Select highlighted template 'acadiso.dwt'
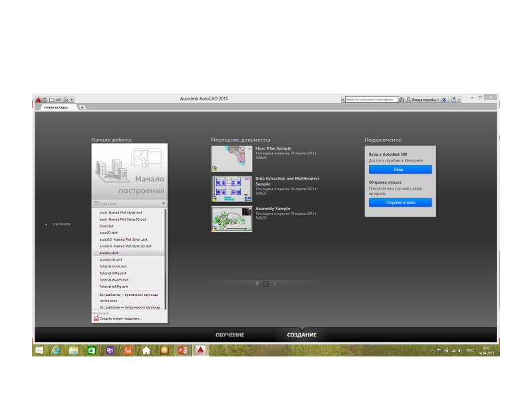Viewport: 532px width, 399px height. pyautogui.click(x=128, y=253)
